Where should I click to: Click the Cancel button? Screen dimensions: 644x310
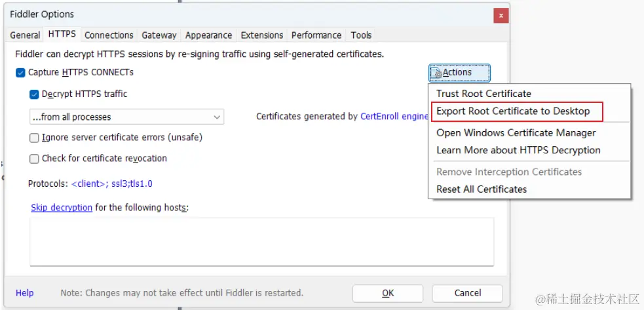coord(467,293)
